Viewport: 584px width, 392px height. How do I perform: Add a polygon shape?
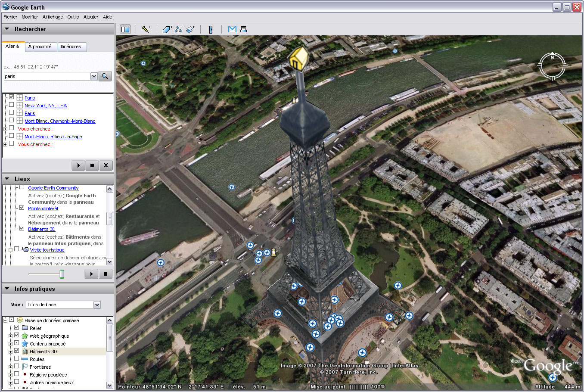click(168, 29)
